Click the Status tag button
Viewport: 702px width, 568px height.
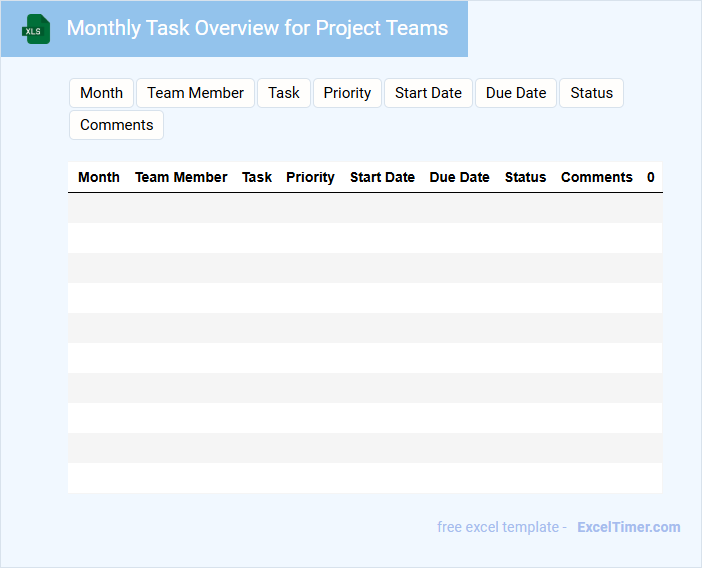[591, 93]
